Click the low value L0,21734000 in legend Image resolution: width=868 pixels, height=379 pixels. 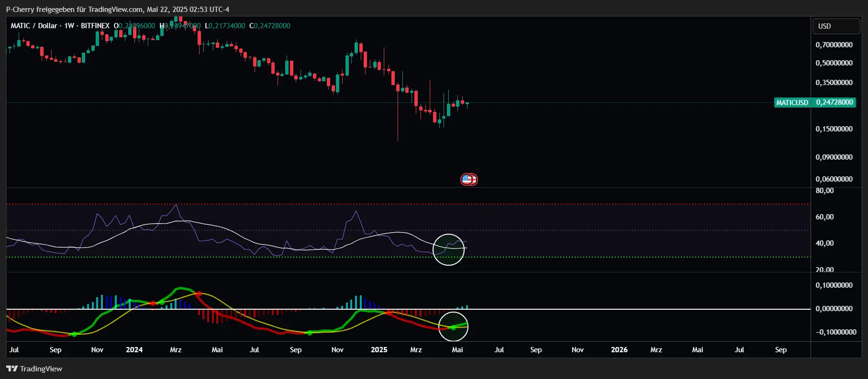(225, 26)
